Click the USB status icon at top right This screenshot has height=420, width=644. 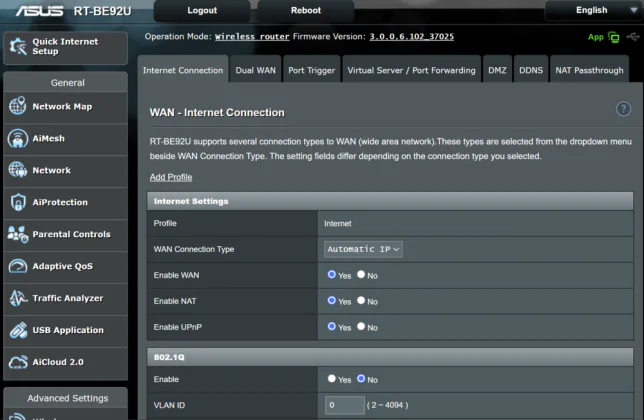pos(632,37)
